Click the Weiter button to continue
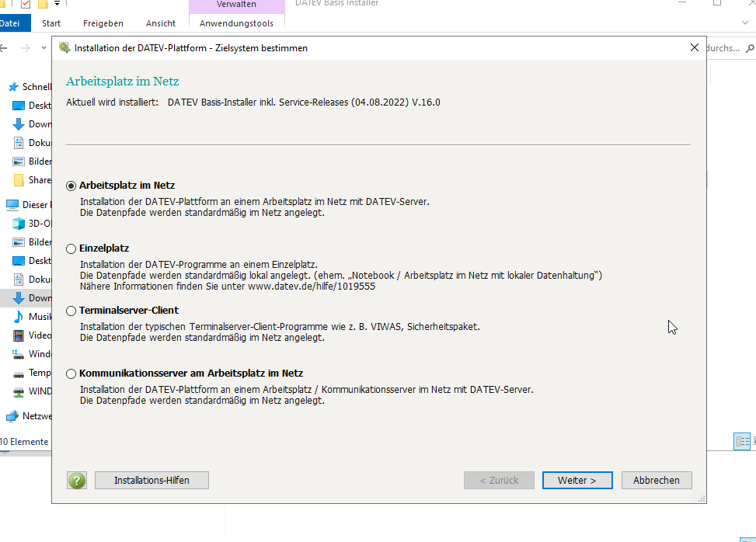The image size is (756, 542). 577,480
